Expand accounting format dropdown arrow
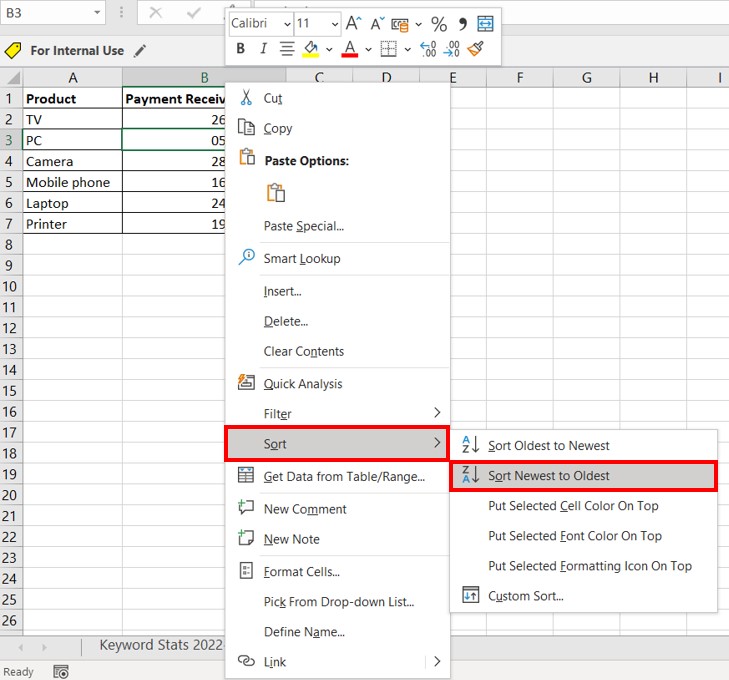729x680 pixels. [x=418, y=24]
